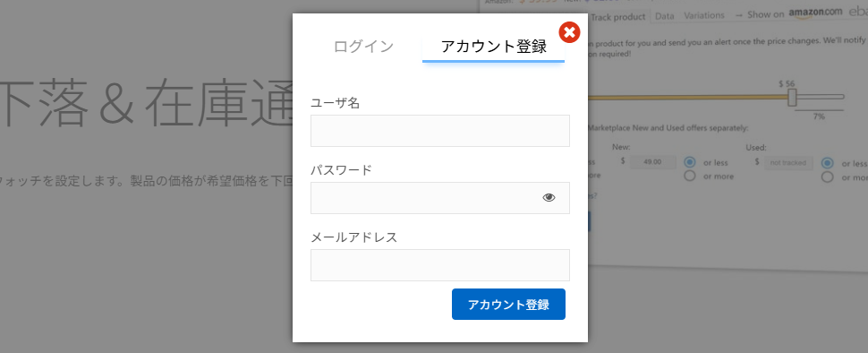The height and width of the screenshot is (353, 868).
Task: Click the ユーザ名 input field
Action: [440, 131]
